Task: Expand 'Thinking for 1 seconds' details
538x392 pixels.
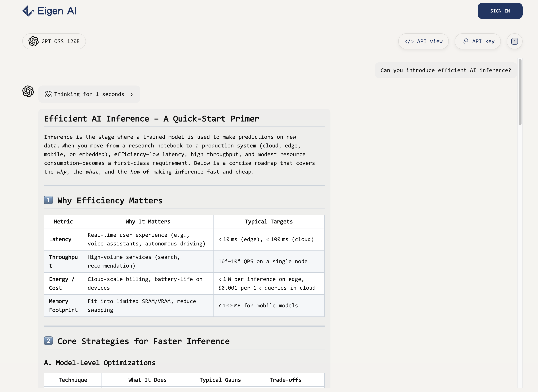Action: point(89,94)
